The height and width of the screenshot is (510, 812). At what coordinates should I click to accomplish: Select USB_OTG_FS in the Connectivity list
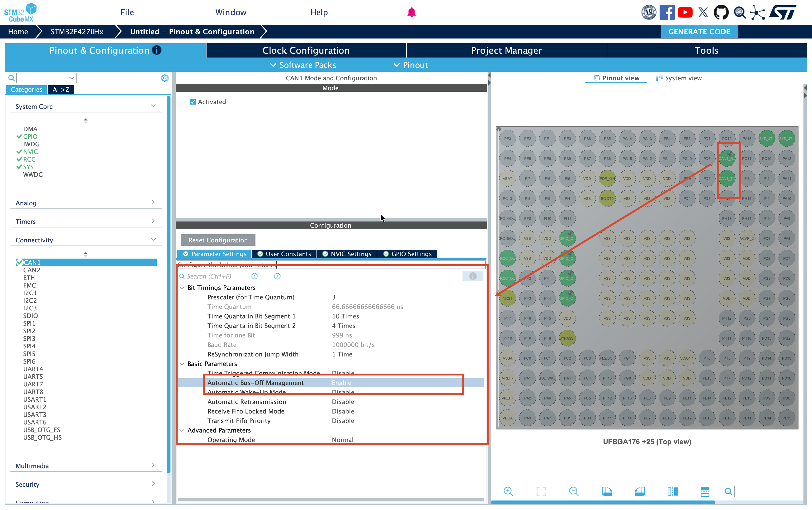tap(42, 430)
